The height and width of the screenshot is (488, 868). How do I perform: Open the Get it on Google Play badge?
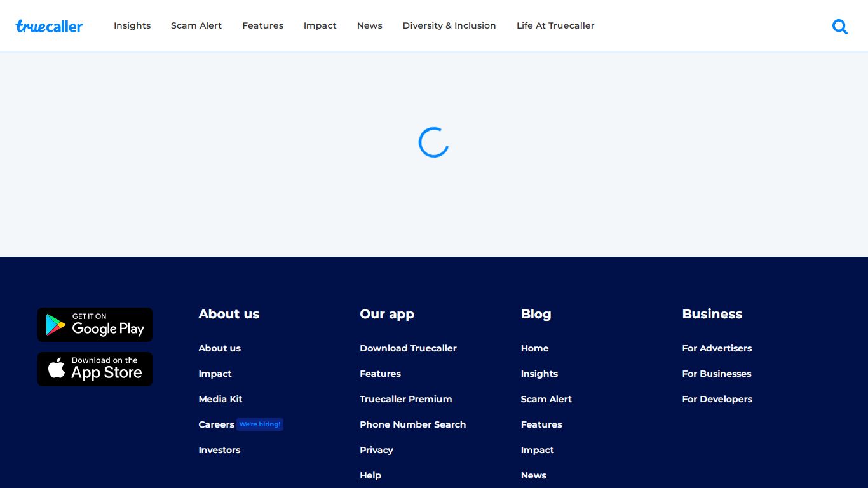click(x=95, y=325)
